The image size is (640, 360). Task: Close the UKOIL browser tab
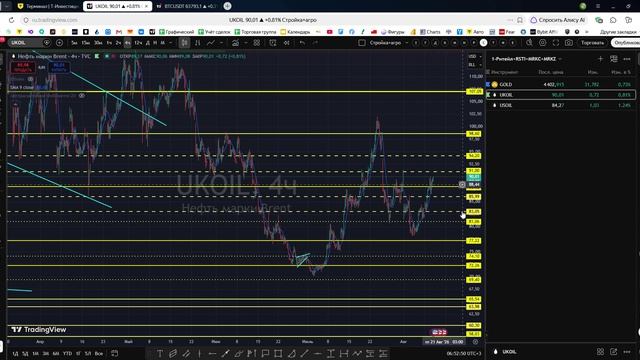click(147, 6)
